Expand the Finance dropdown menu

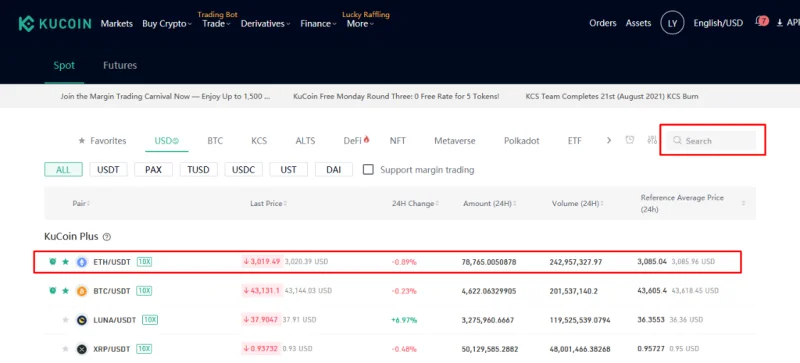(x=318, y=23)
